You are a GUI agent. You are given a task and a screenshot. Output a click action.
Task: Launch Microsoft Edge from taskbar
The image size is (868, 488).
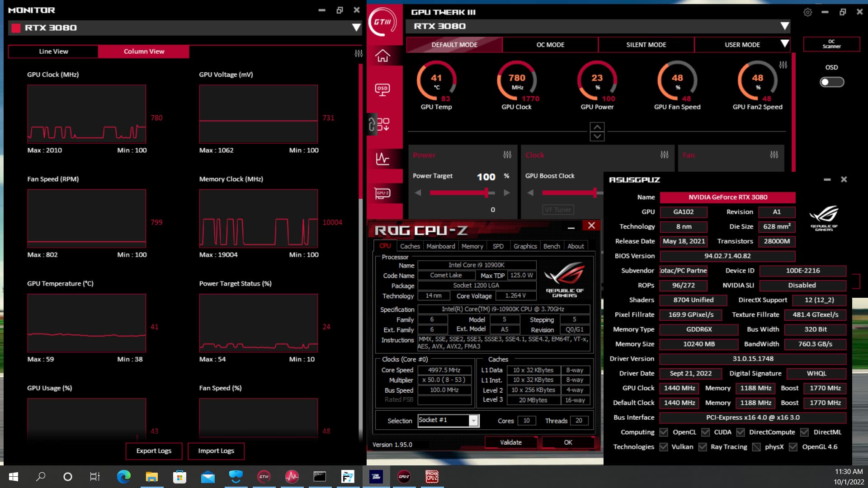point(123,477)
